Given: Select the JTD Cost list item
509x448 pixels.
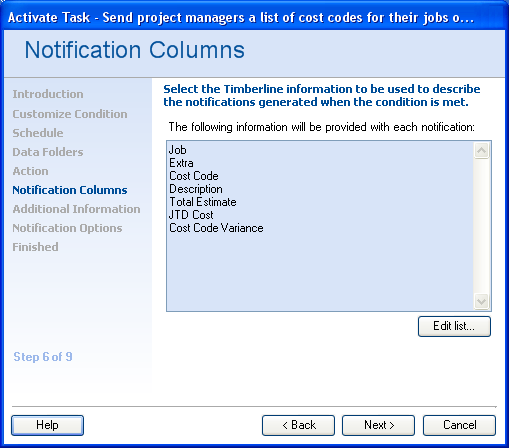Looking at the screenshot, I should (191, 215).
